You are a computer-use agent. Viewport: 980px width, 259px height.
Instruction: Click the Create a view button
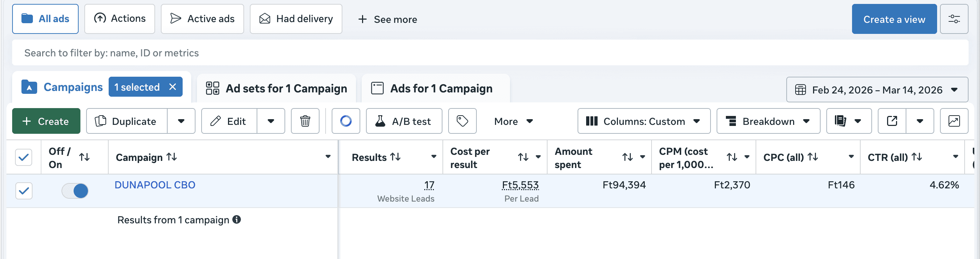click(894, 19)
